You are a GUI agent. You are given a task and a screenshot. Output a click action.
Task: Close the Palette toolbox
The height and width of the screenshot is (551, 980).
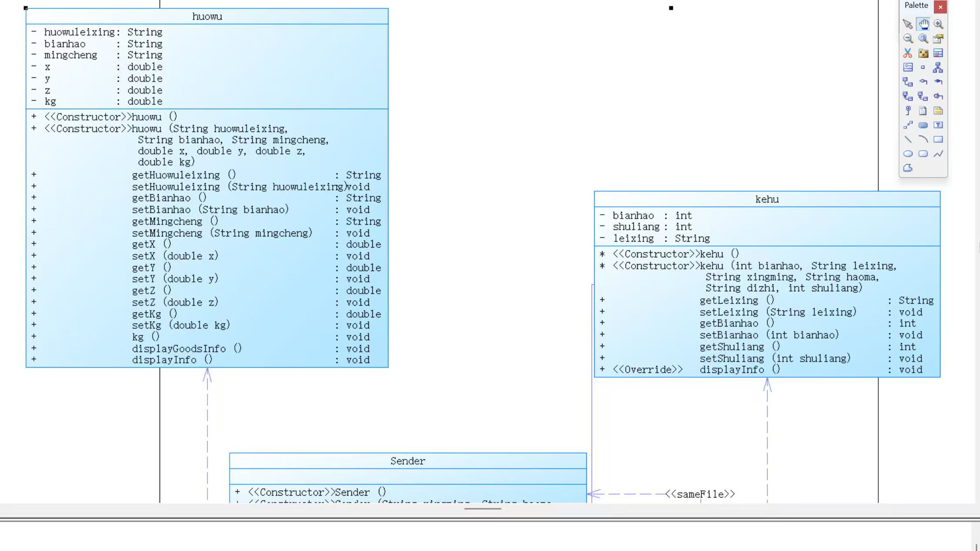pos(940,7)
